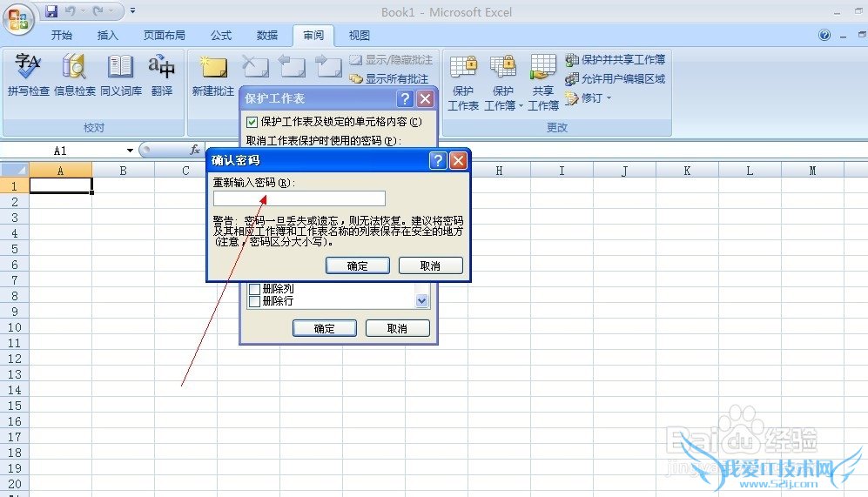Switch to 插入 ribbon tab
Screen dimensions: 868x497
click(x=107, y=36)
